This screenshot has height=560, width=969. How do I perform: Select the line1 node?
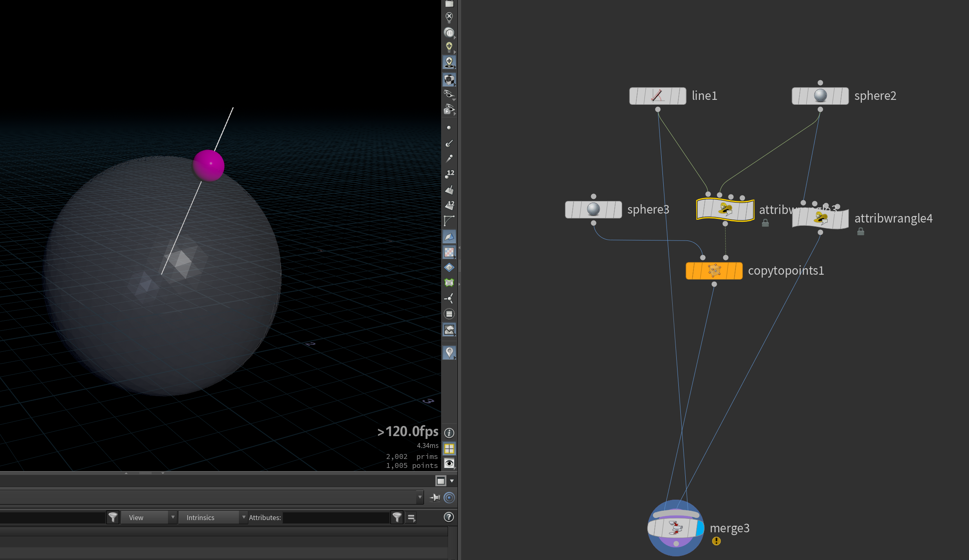tap(657, 96)
